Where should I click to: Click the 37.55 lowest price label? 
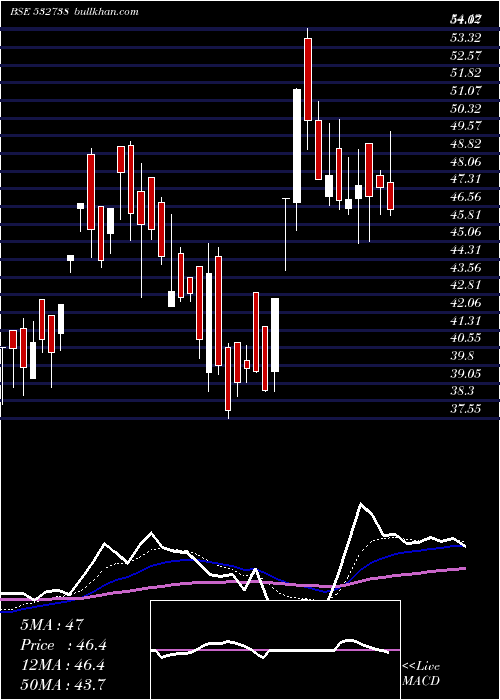point(466,408)
